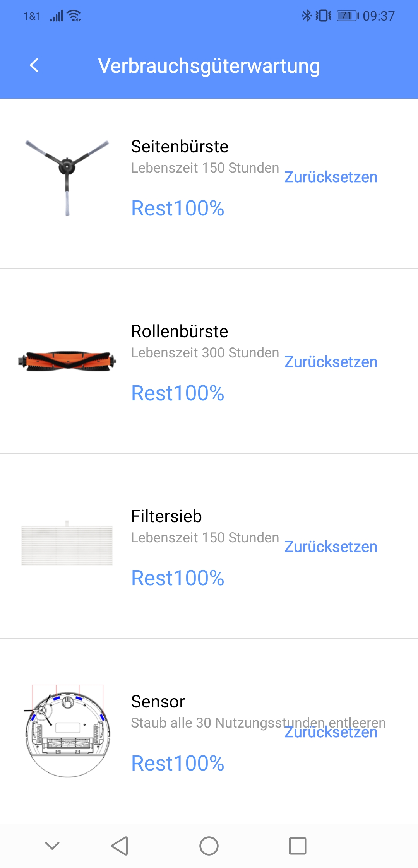Reset the Seitenbürste lifetime
The height and width of the screenshot is (868, 418).
[331, 177]
